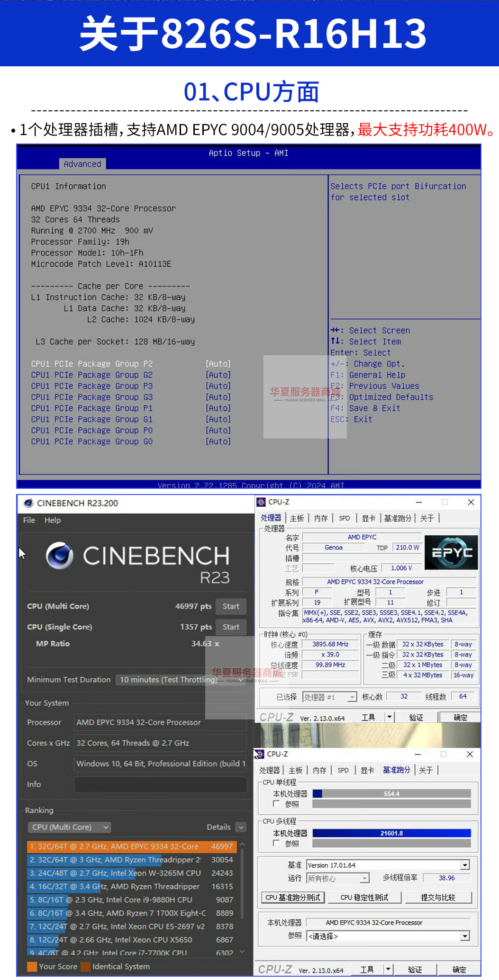
Task: Click the CPU 稳定性测试 button
Action: pyautogui.click(x=364, y=897)
